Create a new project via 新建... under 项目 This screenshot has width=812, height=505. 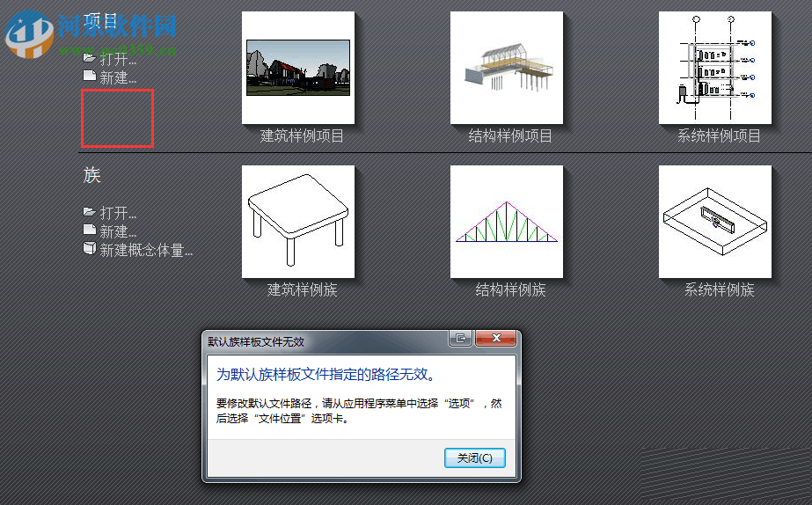[x=118, y=77]
